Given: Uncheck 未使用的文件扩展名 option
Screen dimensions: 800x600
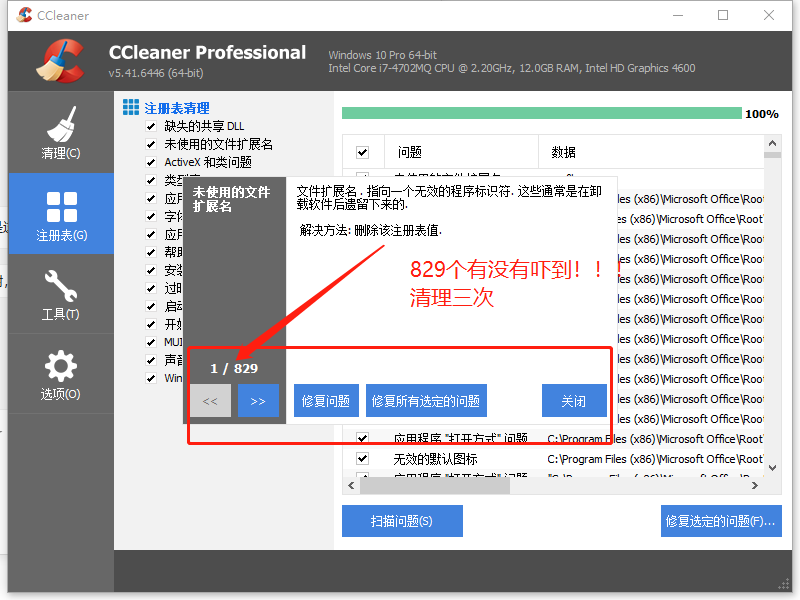Looking at the screenshot, I should coord(151,144).
